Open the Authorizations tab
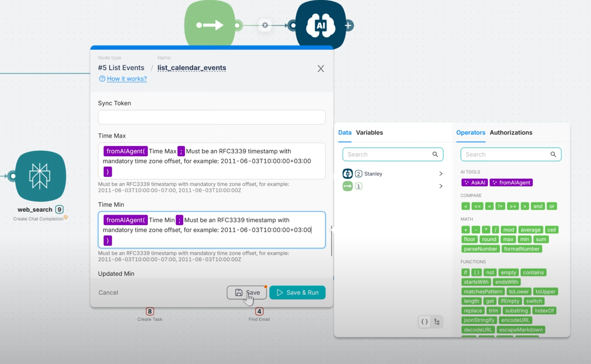The height and width of the screenshot is (364, 591). pos(511,133)
